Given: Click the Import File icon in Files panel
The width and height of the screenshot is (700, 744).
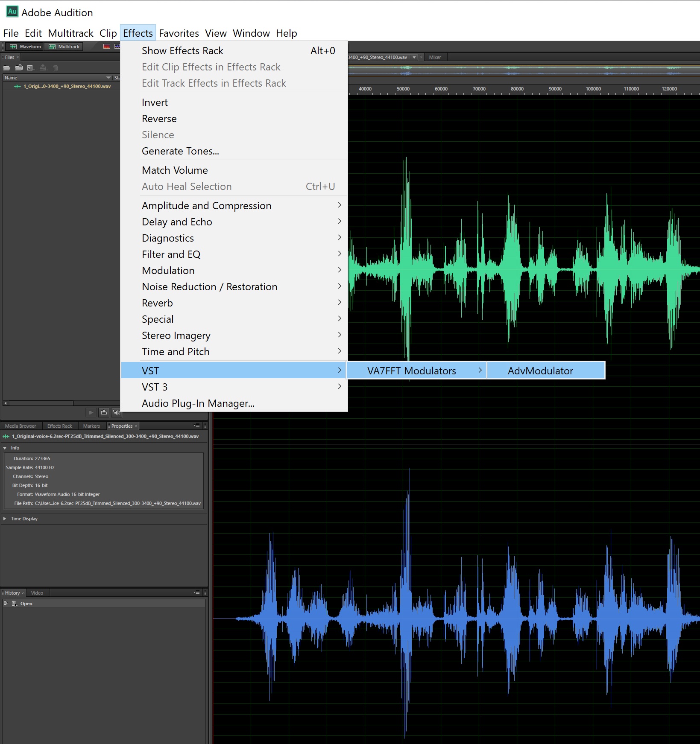Looking at the screenshot, I should pos(19,68).
